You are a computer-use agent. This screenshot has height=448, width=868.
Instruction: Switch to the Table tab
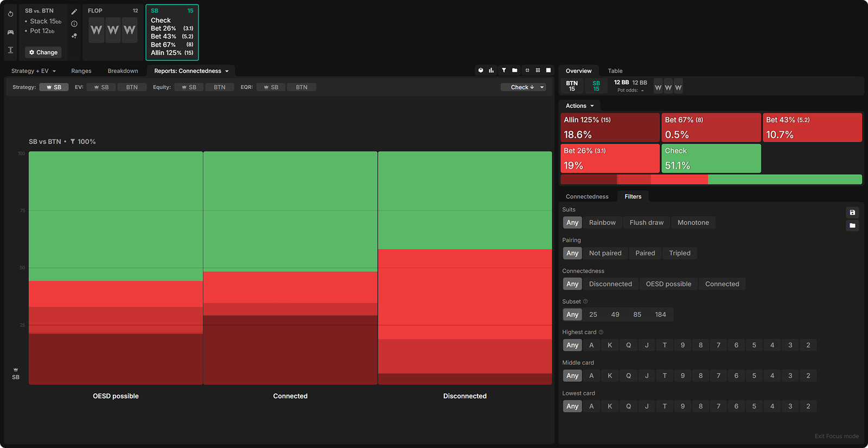[x=615, y=71]
